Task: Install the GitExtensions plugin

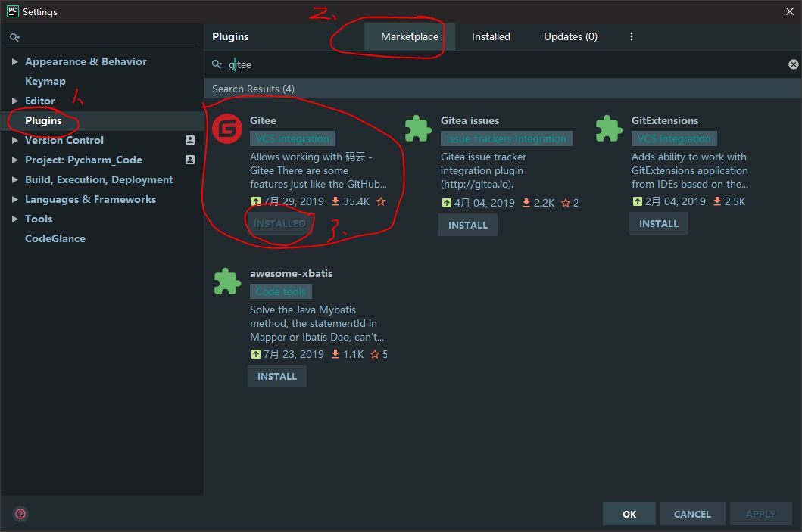Action: coord(659,224)
